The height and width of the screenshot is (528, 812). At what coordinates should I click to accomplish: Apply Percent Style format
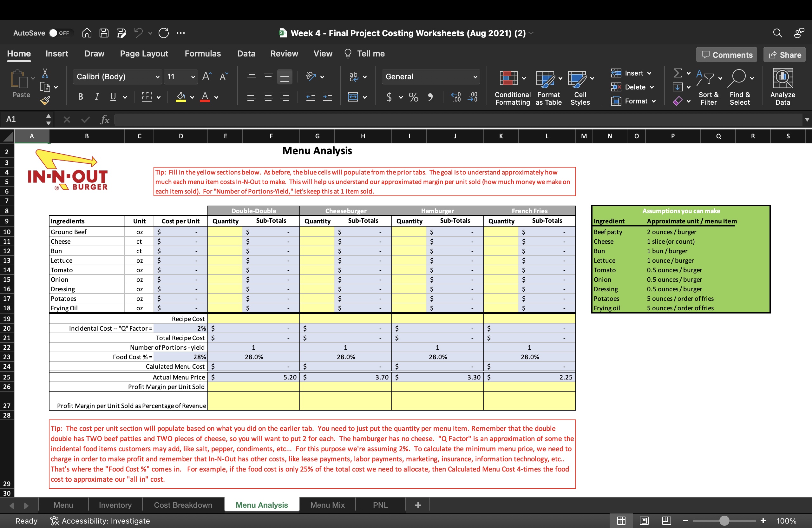(x=414, y=97)
